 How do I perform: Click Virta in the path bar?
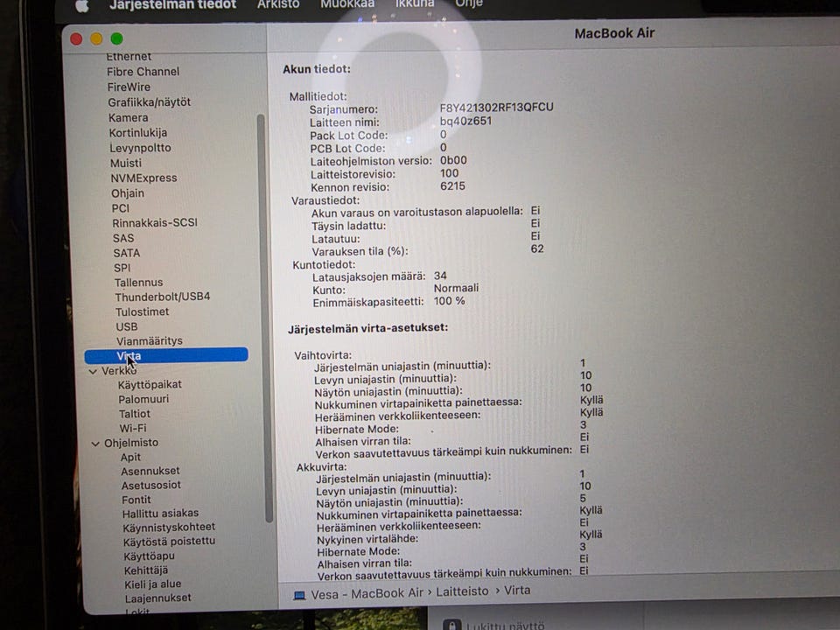517,591
